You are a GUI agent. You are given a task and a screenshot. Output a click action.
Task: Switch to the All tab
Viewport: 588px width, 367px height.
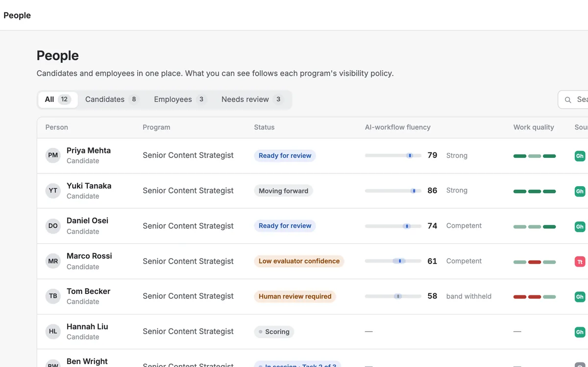58,99
